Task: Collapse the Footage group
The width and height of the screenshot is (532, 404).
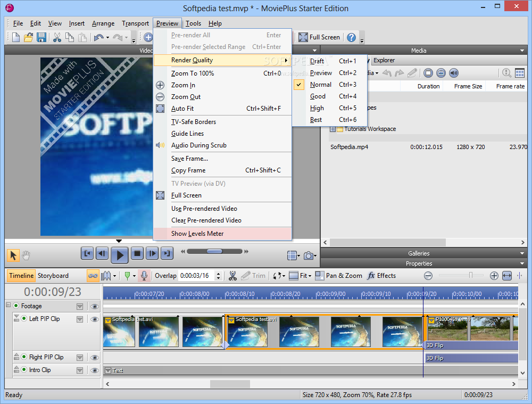Action: point(9,305)
